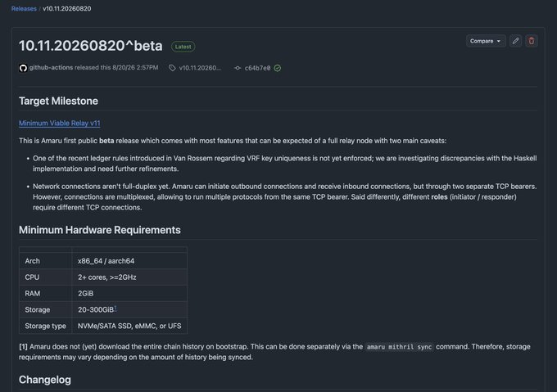Open the Compare dropdown
557x392 pixels.
(485, 41)
